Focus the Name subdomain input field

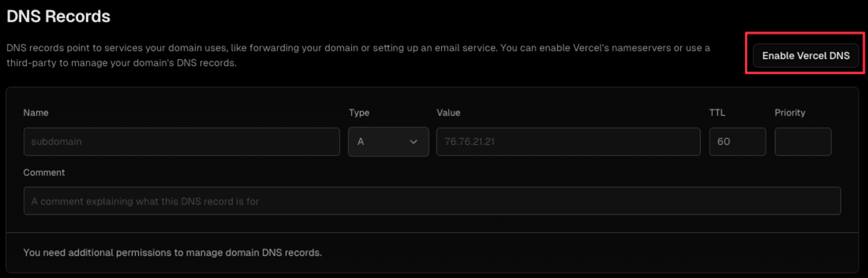[181, 142]
